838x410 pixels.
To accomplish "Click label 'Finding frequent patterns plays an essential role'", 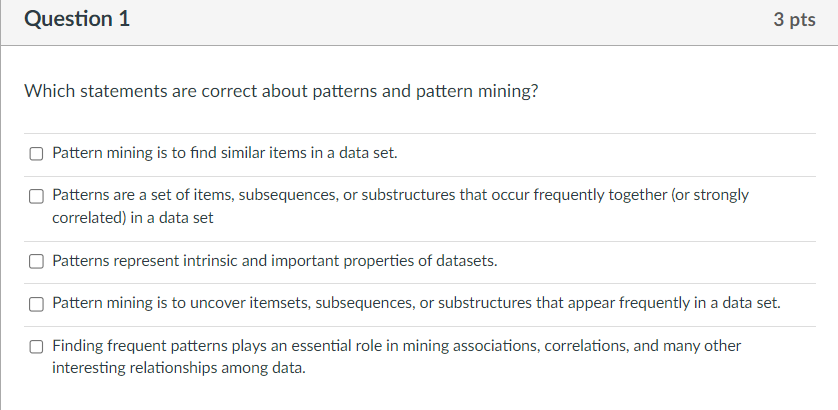I will click(397, 346).
